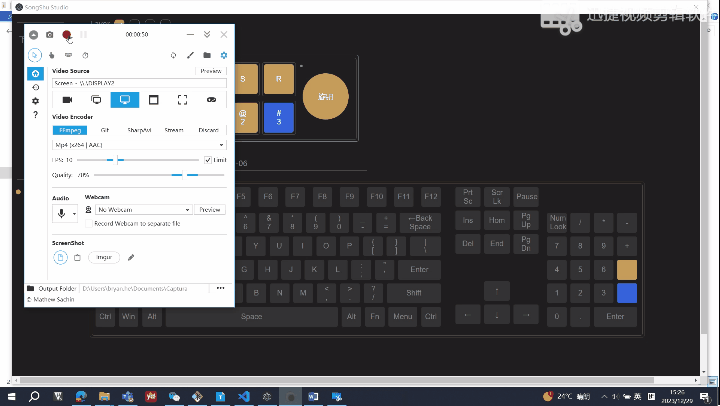
Task: Click the gold knob circle in SongShu Studio
Action: pos(326,96)
